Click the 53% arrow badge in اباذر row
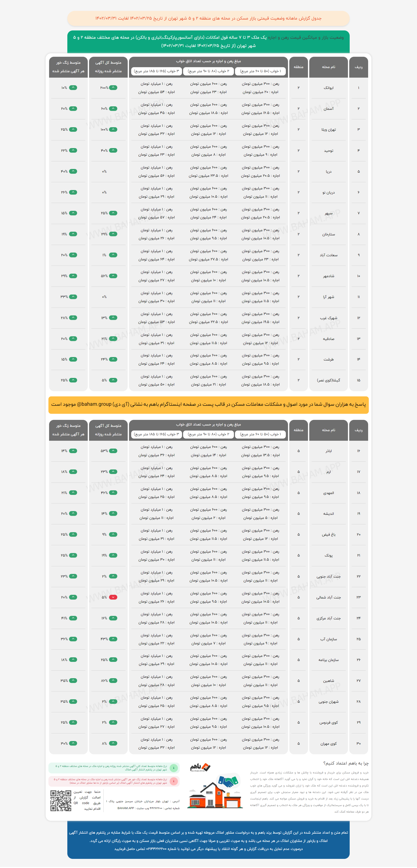This screenshot has height=868, width=417. pyautogui.click(x=113, y=451)
